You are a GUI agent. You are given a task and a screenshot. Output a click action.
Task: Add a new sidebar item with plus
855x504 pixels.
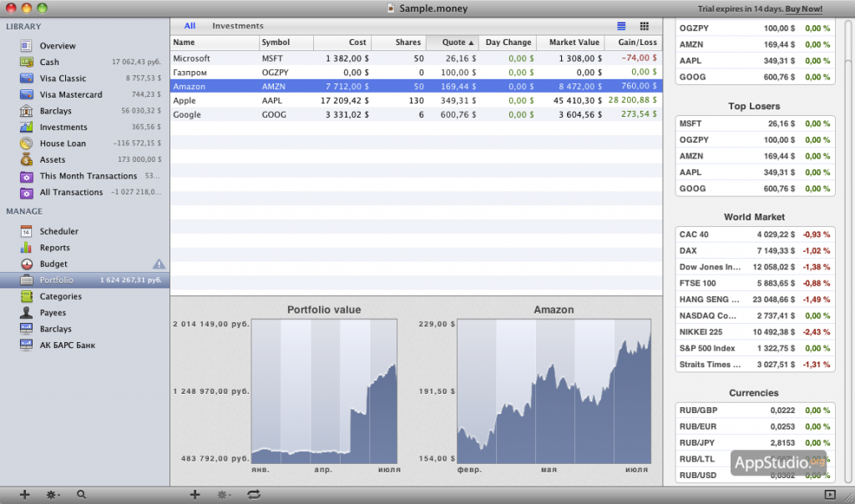[24, 495]
